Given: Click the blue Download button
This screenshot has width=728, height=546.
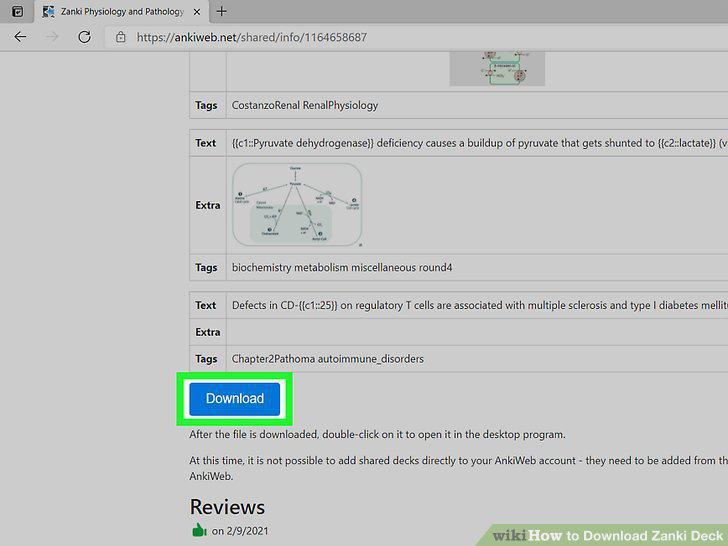Looking at the screenshot, I should pos(234,398).
